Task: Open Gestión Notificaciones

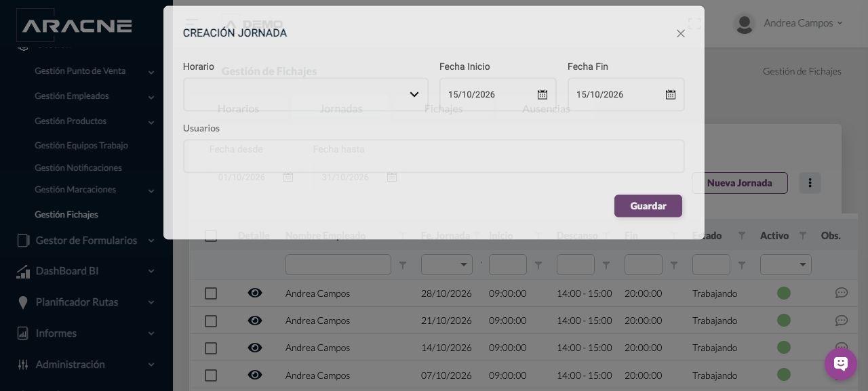Action: [78, 168]
